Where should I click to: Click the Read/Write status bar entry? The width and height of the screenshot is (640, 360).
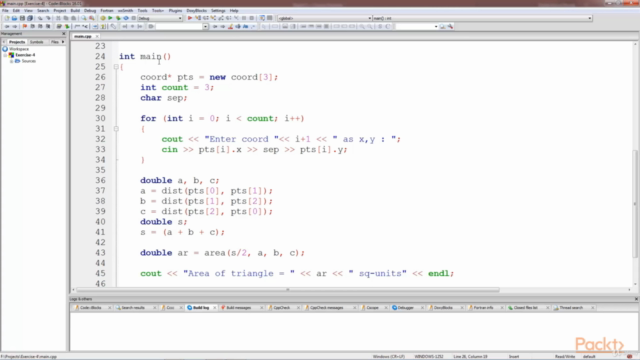[x=565, y=357]
